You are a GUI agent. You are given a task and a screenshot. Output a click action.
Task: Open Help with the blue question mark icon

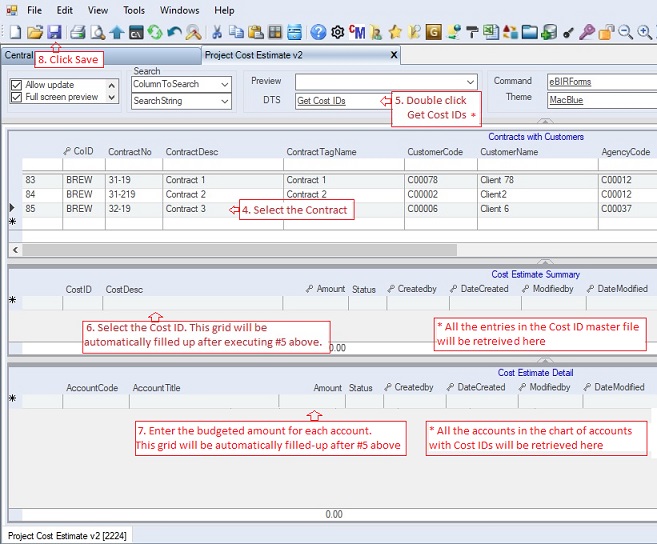pyautogui.click(x=318, y=32)
